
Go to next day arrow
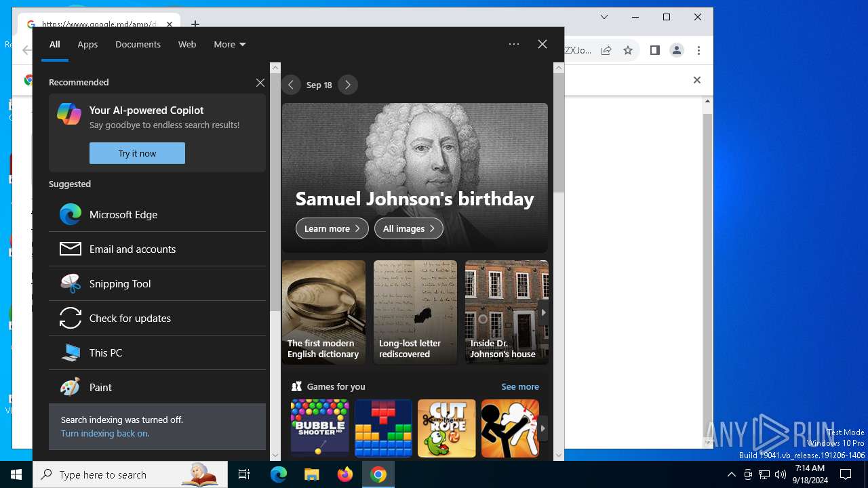348,85
